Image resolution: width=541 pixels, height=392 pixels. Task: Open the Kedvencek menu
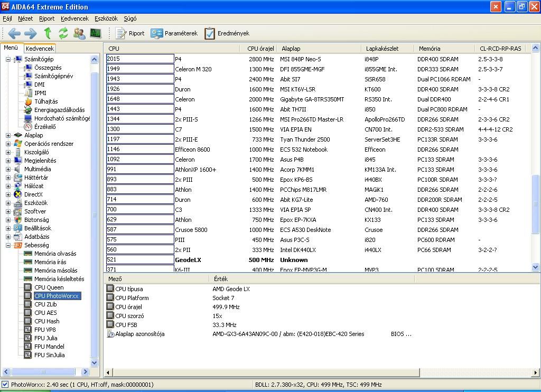(74, 18)
